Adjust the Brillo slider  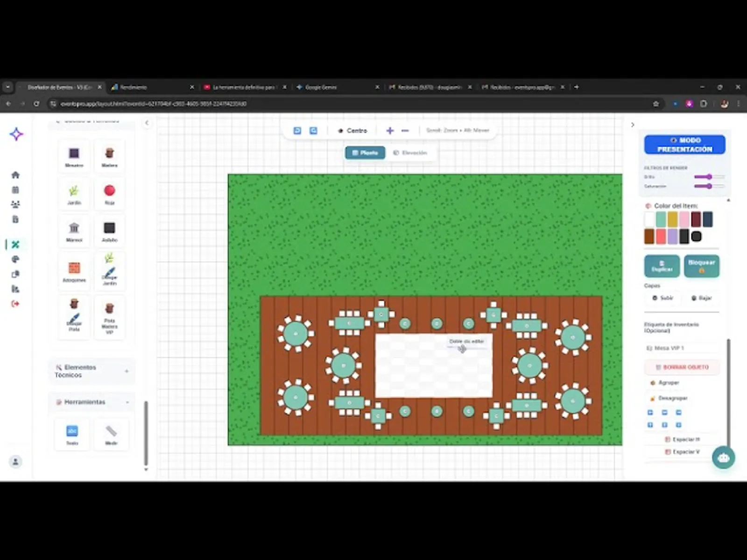[709, 177]
